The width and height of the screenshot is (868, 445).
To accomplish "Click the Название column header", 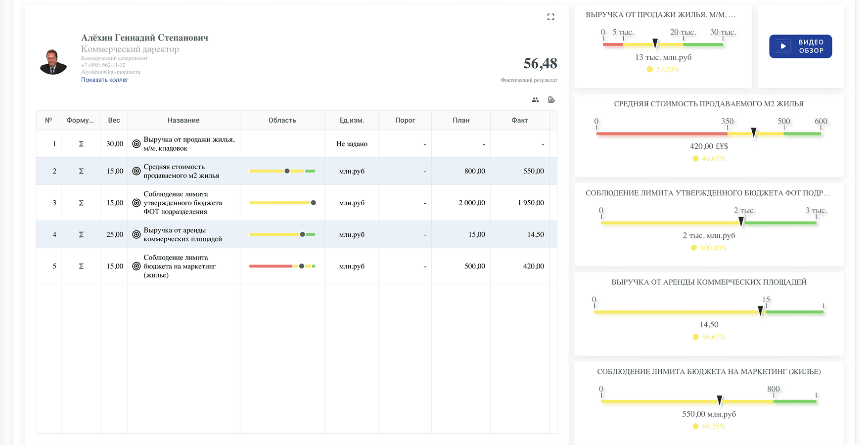I will click(x=183, y=120).
